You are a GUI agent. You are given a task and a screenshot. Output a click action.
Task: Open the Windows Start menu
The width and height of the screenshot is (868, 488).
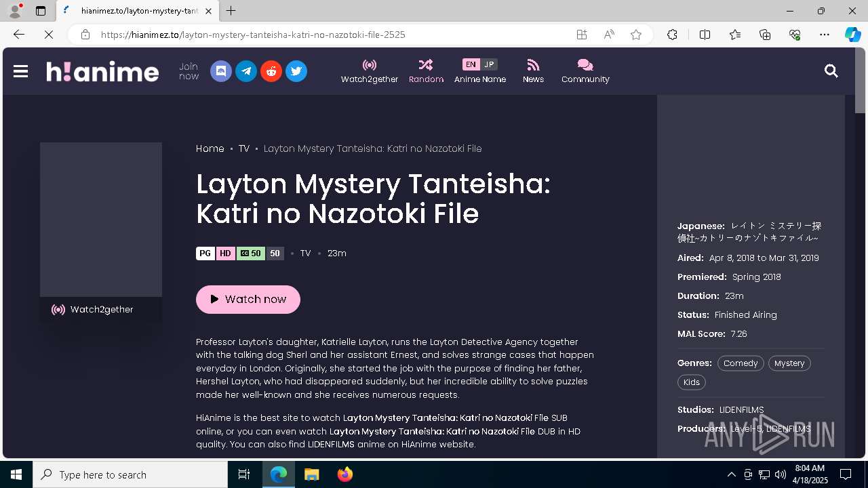tap(16, 474)
